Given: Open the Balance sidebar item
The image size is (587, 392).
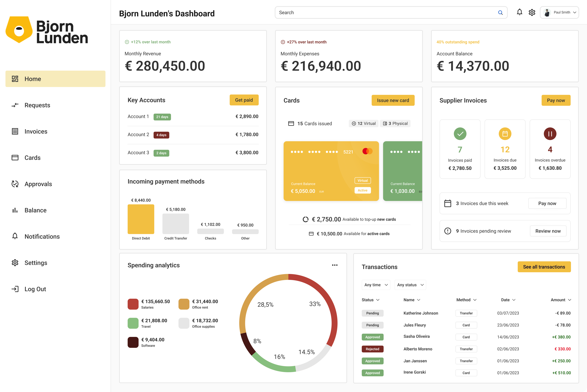Looking at the screenshot, I should tap(35, 210).
